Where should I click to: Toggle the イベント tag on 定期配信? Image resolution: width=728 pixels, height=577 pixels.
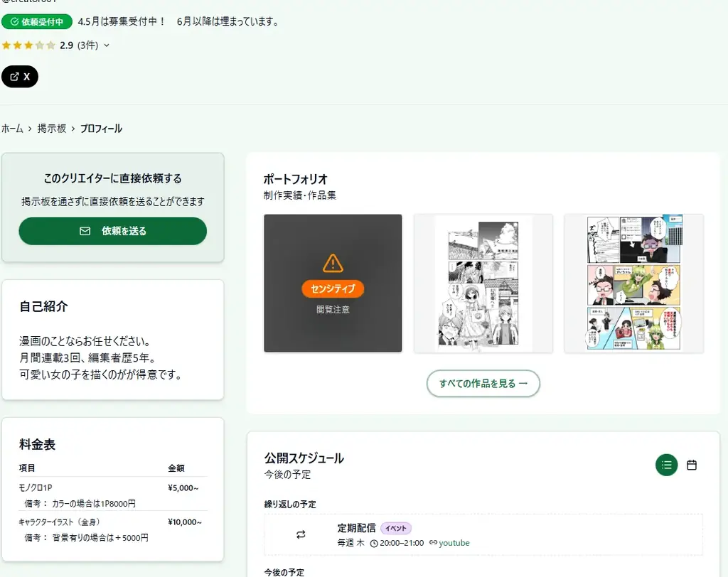pyautogui.click(x=396, y=528)
